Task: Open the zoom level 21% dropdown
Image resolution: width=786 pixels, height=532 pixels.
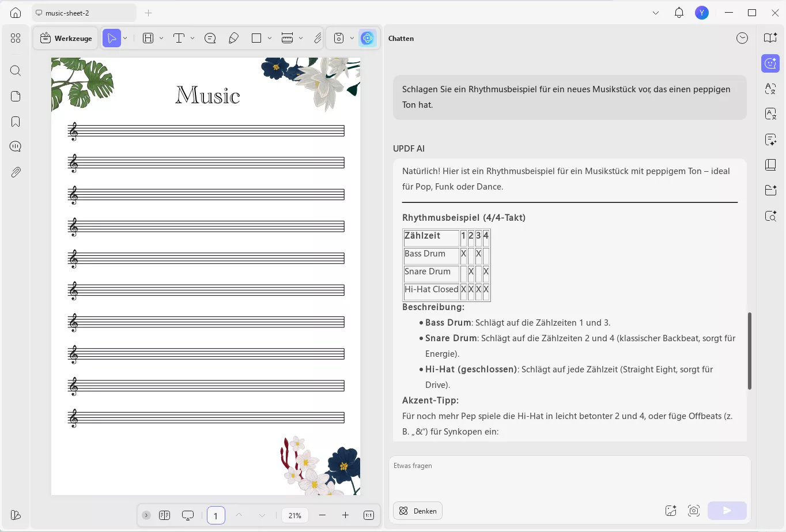Action: coord(295,515)
